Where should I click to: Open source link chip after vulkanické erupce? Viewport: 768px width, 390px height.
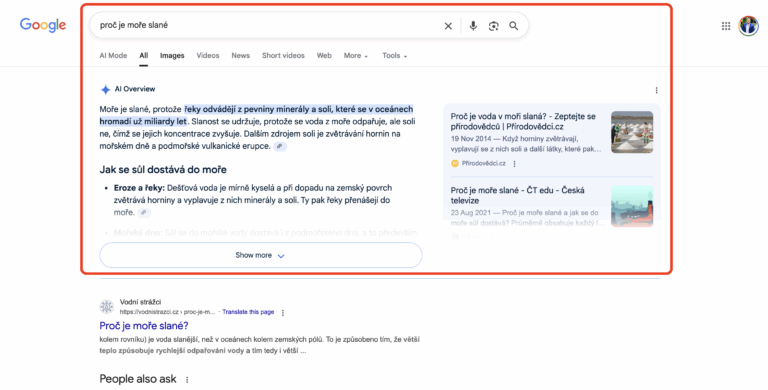pyautogui.click(x=280, y=146)
